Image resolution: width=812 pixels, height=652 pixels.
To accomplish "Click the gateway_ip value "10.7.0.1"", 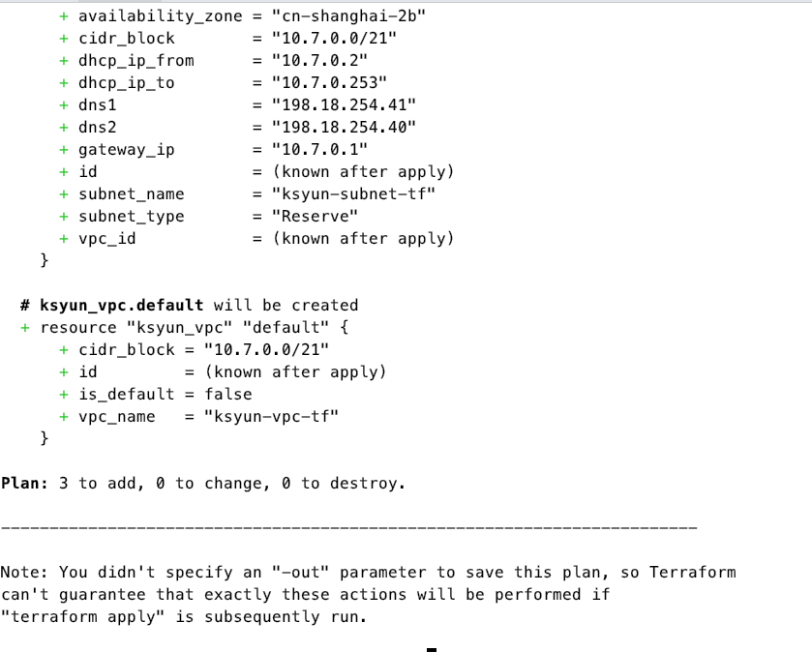I will point(319,150).
